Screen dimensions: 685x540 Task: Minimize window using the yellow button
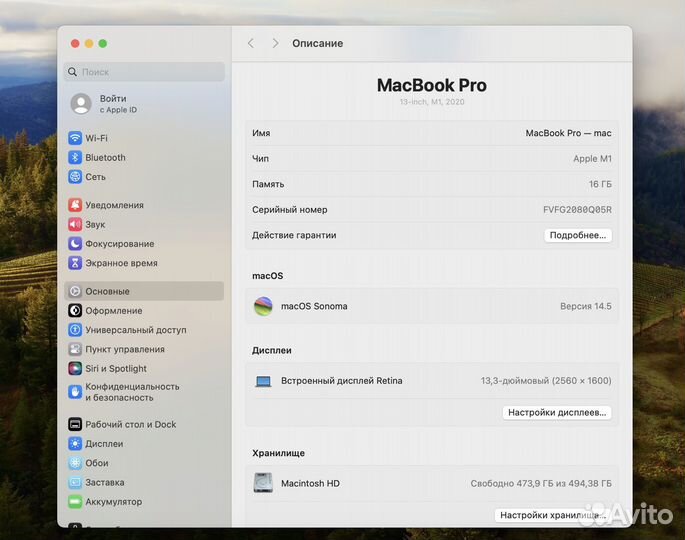point(89,43)
